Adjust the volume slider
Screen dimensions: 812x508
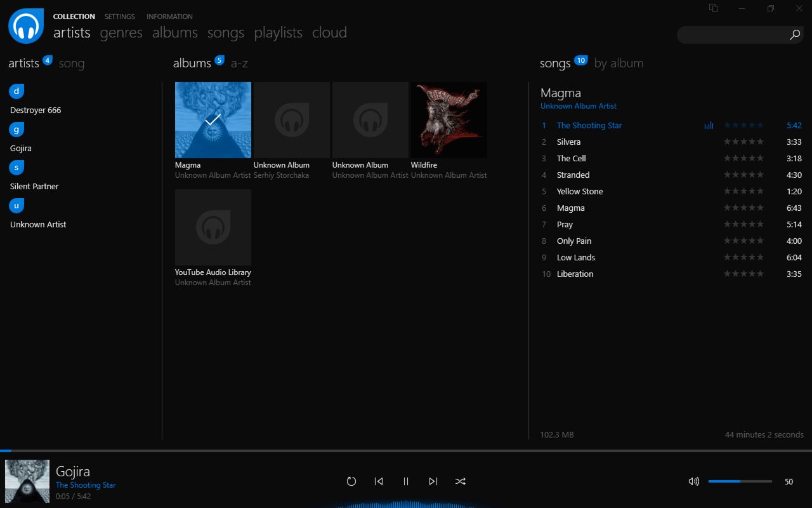pos(740,481)
